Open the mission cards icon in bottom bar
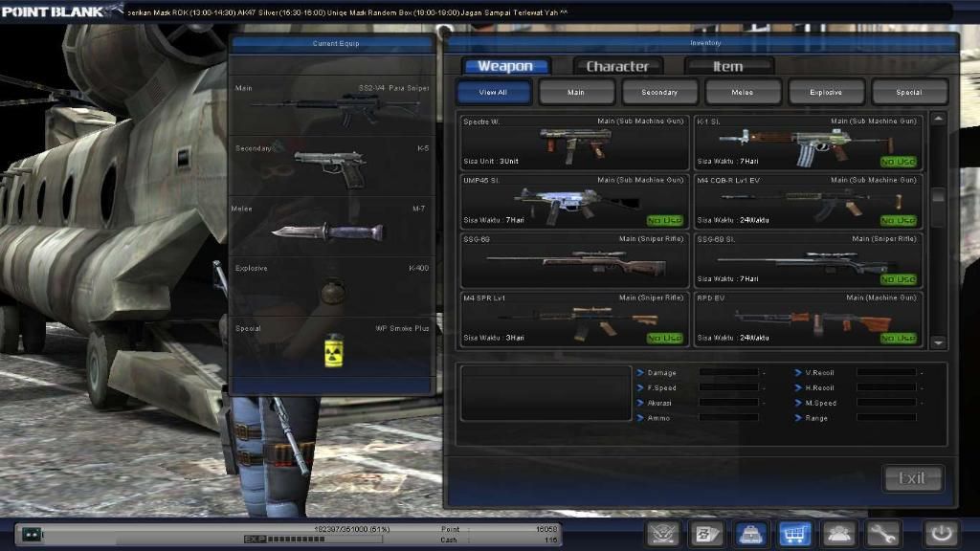980x551 pixels. (x=706, y=534)
